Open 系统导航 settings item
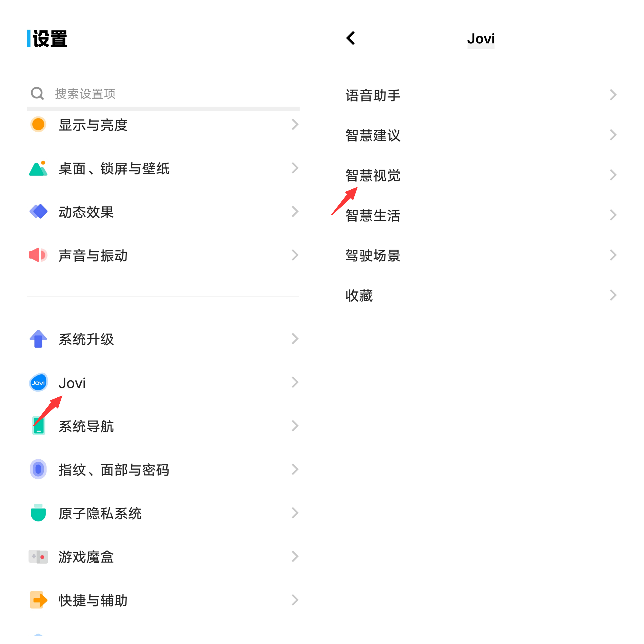This screenshot has width=644, height=644. pyautogui.click(x=163, y=426)
